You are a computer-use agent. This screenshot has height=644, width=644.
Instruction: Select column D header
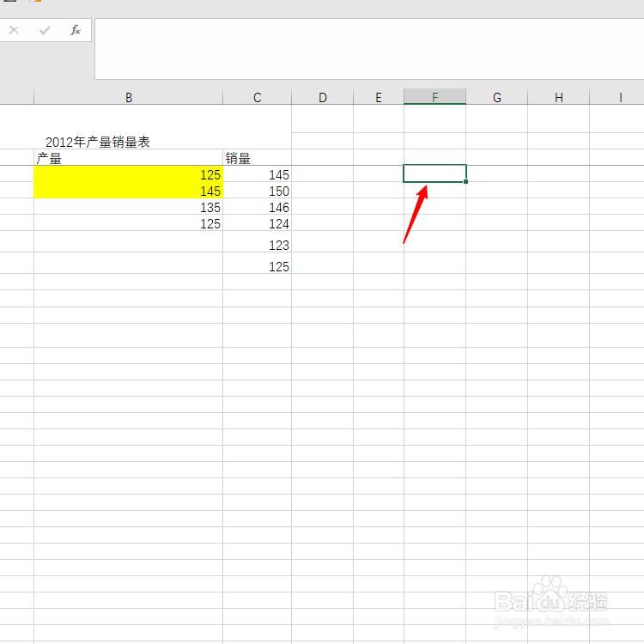tap(322, 97)
